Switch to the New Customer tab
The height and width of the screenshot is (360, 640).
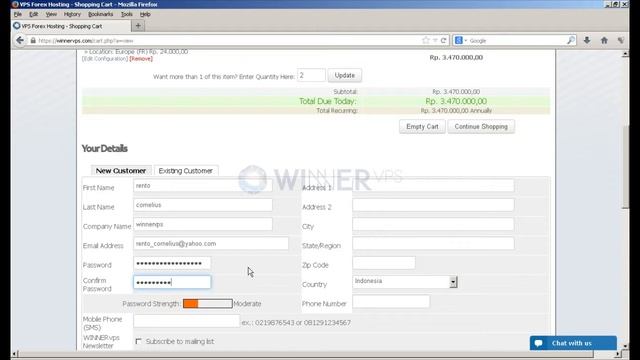tap(121, 171)
